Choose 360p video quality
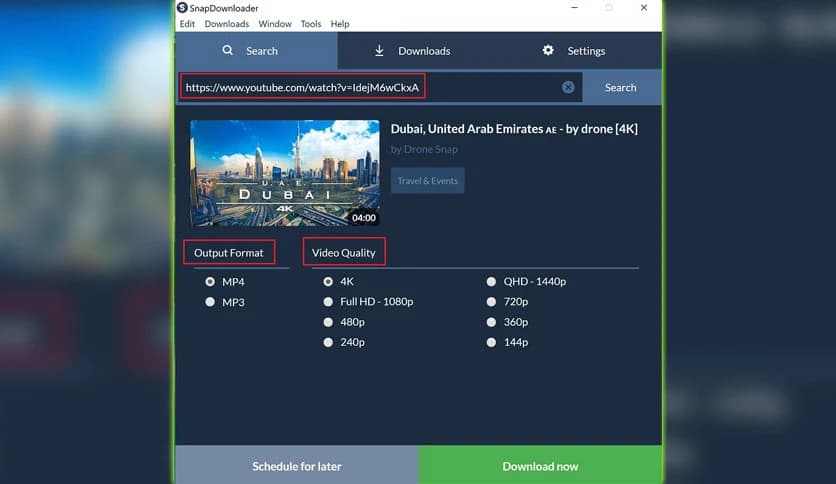The width and height of the screenshot is (836, 484). pos(491,322)
